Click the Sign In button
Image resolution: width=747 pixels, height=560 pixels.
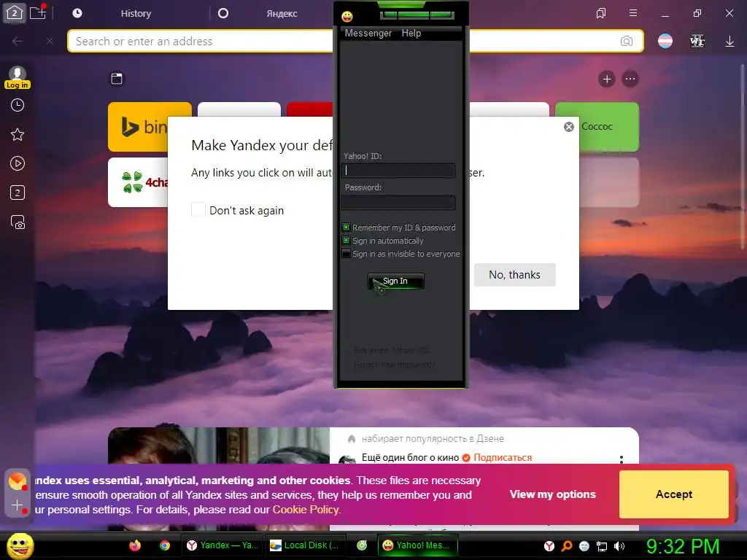(x=395, y=281)
